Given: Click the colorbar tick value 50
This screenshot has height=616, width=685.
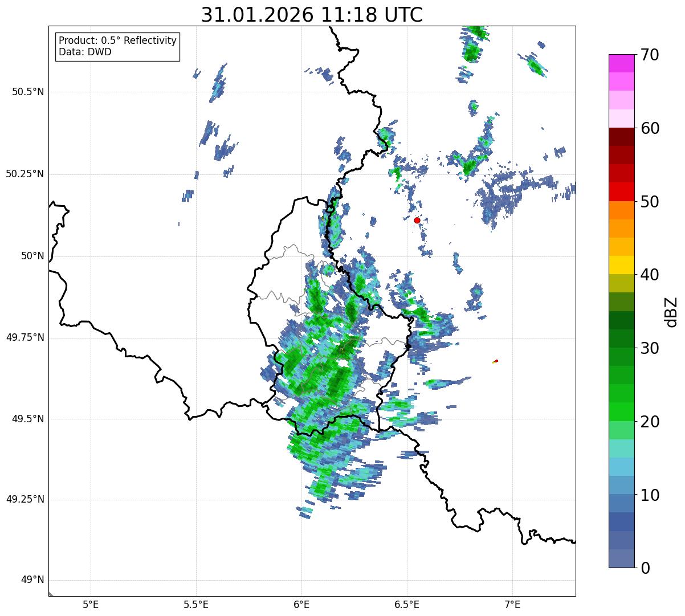Looking at the screenshot, I should (650, 202).
